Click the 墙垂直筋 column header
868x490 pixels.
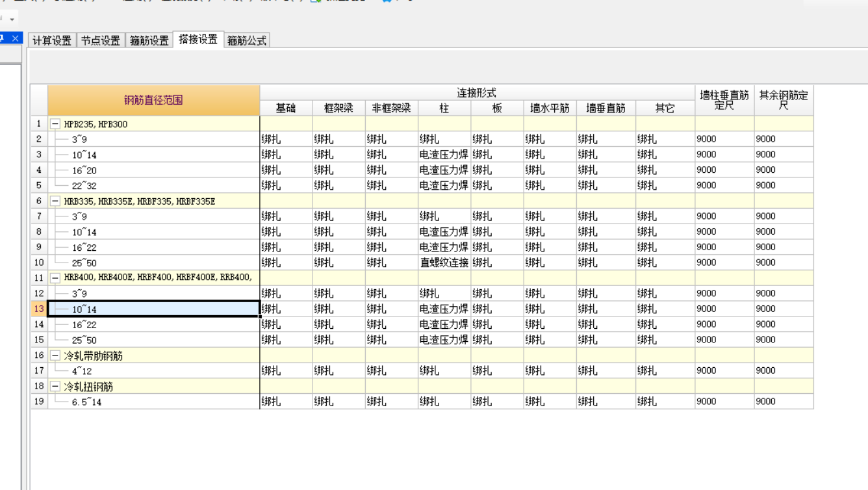pos(606,108)
